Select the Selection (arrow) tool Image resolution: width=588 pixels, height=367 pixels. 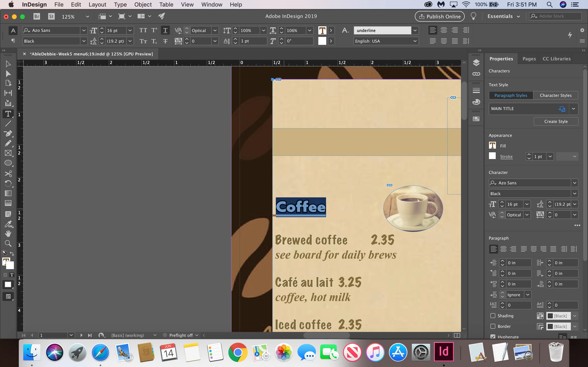click(8, 64)
